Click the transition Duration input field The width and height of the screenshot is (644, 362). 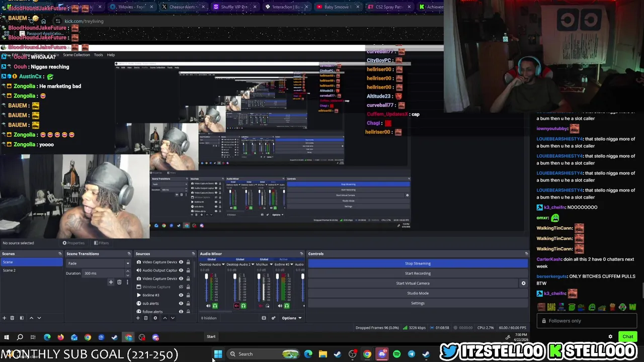click(x=103, y=274)
